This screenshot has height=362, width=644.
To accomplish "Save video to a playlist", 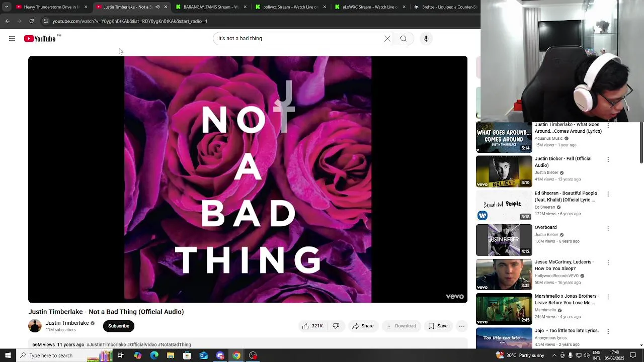I will coord(438,326).
